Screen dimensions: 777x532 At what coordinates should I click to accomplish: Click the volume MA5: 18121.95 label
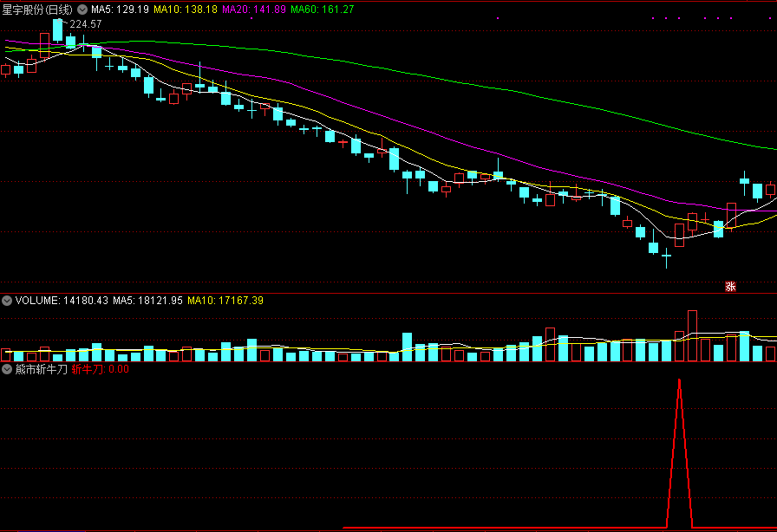(147, 301)
